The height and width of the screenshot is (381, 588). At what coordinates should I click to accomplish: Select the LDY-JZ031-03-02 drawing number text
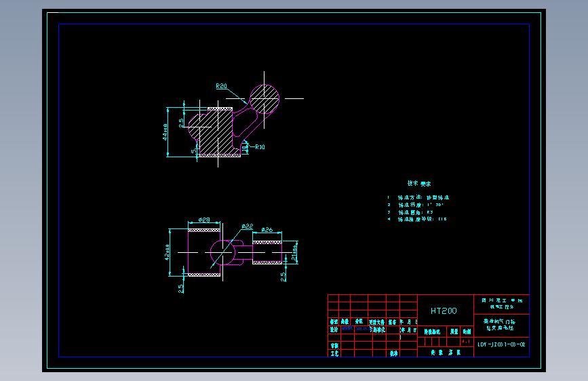click(501, 344)
